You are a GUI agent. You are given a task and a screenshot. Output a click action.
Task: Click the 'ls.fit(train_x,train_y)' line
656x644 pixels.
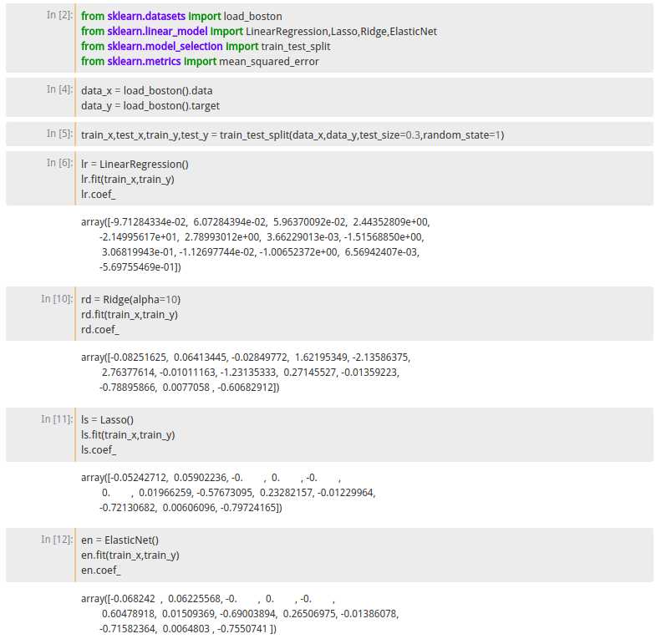pos(128,435)
